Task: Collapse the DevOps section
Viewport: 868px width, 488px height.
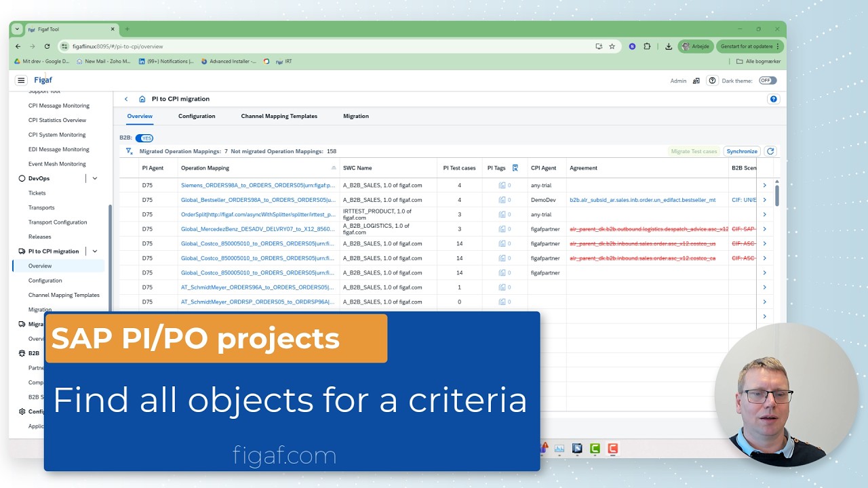Action: [x=95, y=178]
